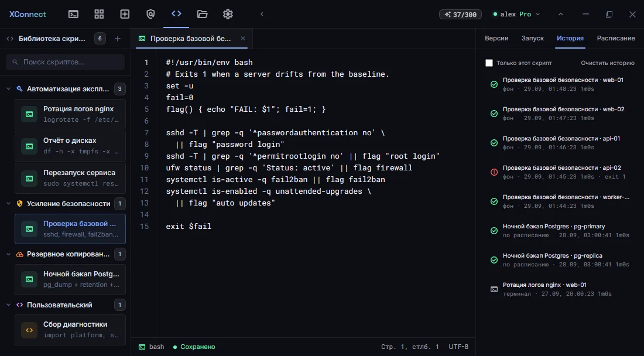644x356 pixels.
Task: Switch to the Запуск tab
Action: point(533,38)
